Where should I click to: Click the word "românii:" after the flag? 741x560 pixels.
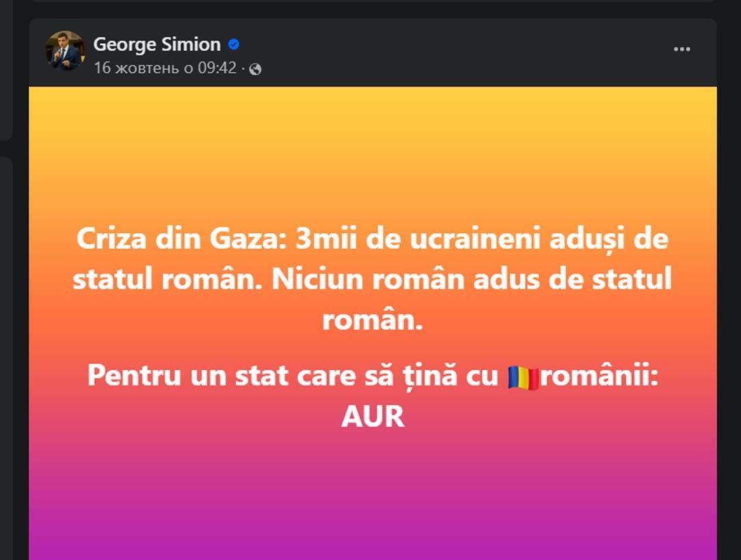[599, 377]
